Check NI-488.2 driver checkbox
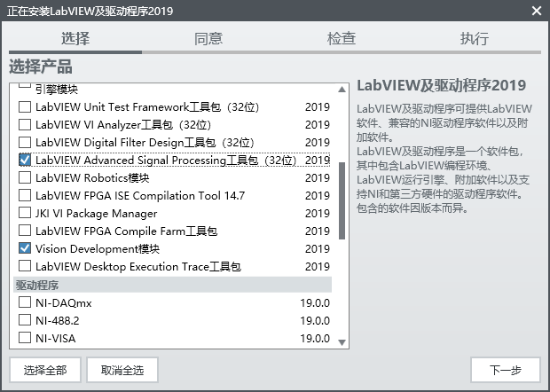The width and height of the screenshot is (550, 392). 25,320
